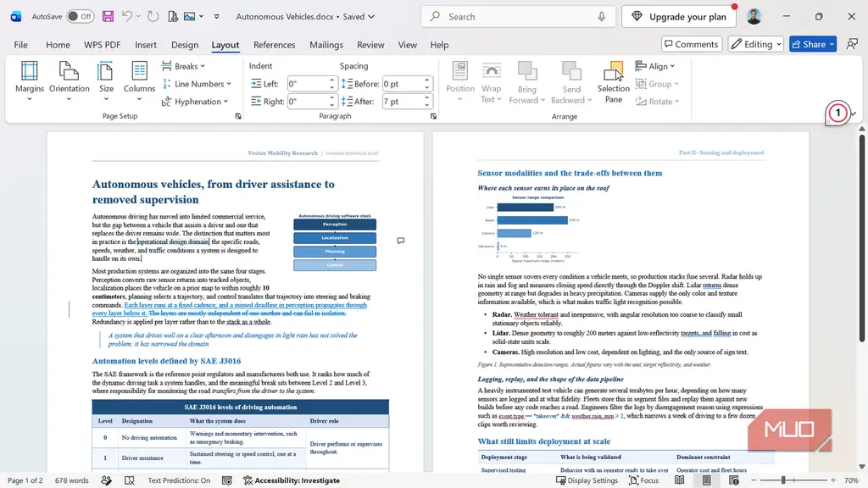Open the Selection Pane

click(614, 82)
